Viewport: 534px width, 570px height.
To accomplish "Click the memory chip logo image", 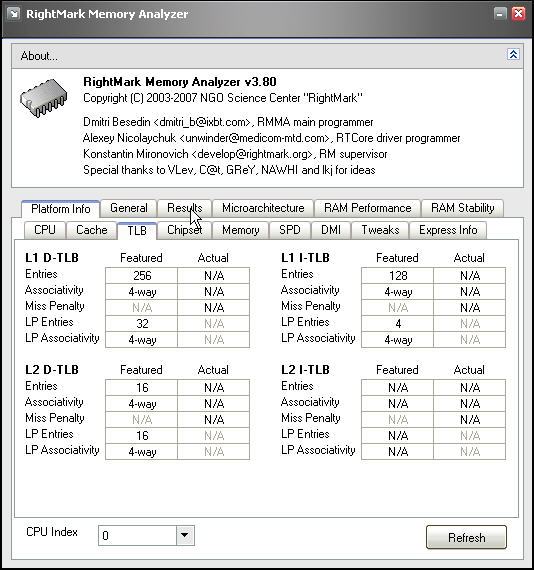I will point(44,98).
